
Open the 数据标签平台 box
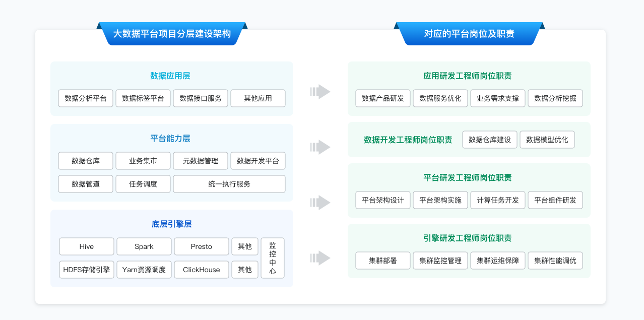click(143, 98)
